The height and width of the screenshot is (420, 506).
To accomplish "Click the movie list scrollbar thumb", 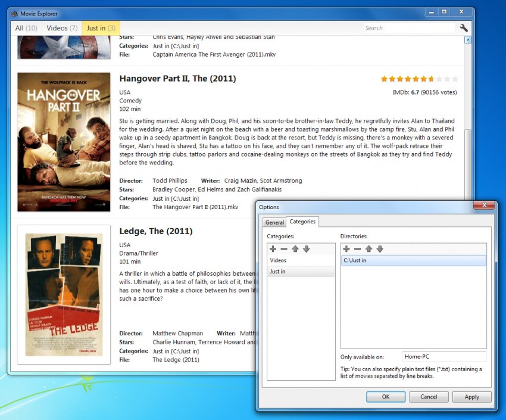I will click(467, 164).
